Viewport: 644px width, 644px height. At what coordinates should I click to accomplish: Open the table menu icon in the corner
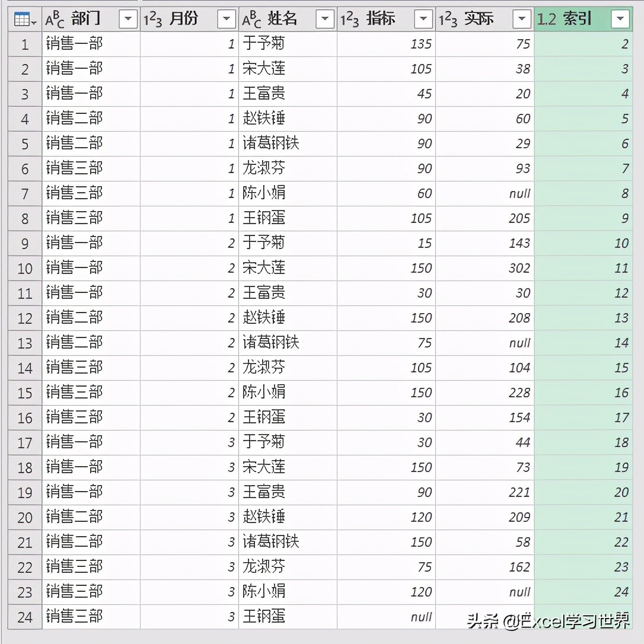(x=25, y=20)
